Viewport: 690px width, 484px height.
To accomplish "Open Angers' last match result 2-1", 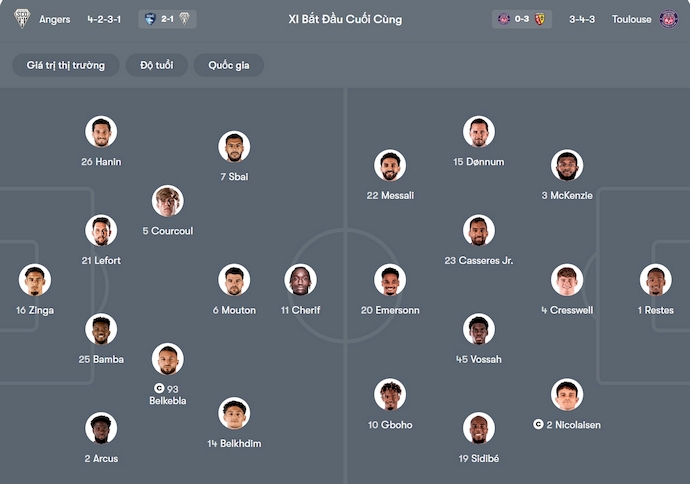I will tap(167, 19).
